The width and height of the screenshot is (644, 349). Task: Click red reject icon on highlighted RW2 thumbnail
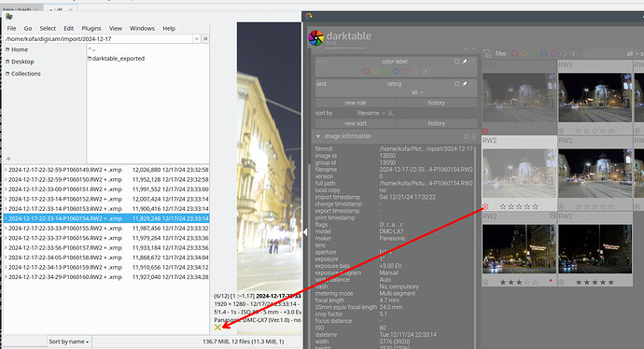pyautogui.click(x=485, y=207)
